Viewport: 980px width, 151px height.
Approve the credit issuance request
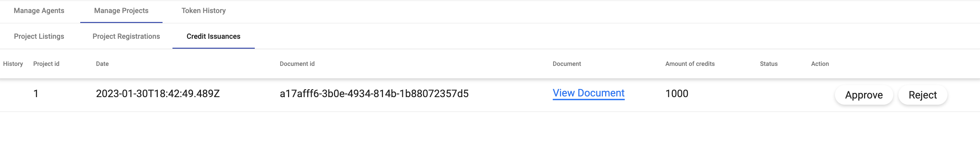(864, 95)
